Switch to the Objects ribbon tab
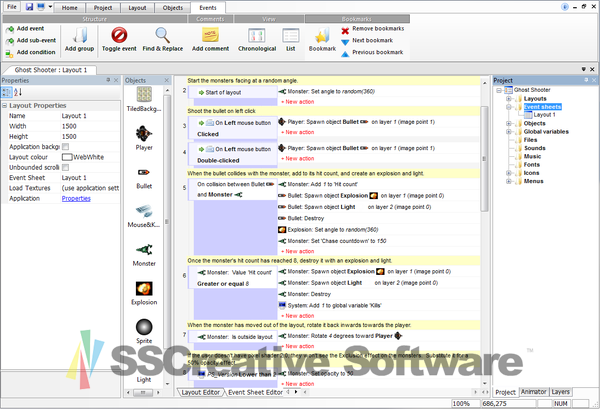 point(173,8)
